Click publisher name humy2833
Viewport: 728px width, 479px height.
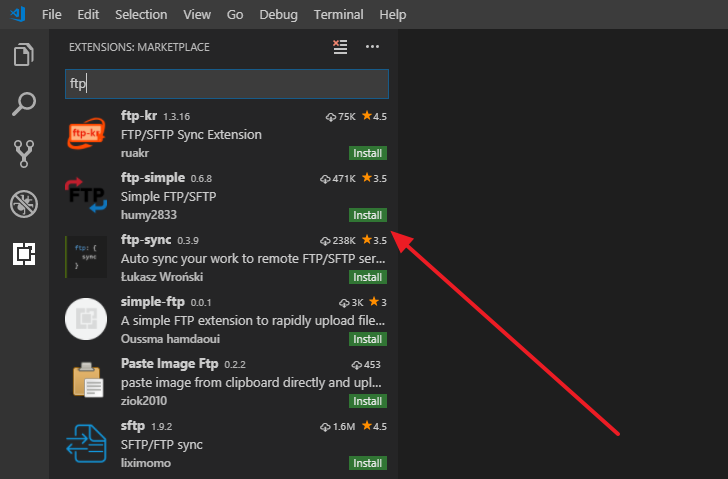point(149,215)
